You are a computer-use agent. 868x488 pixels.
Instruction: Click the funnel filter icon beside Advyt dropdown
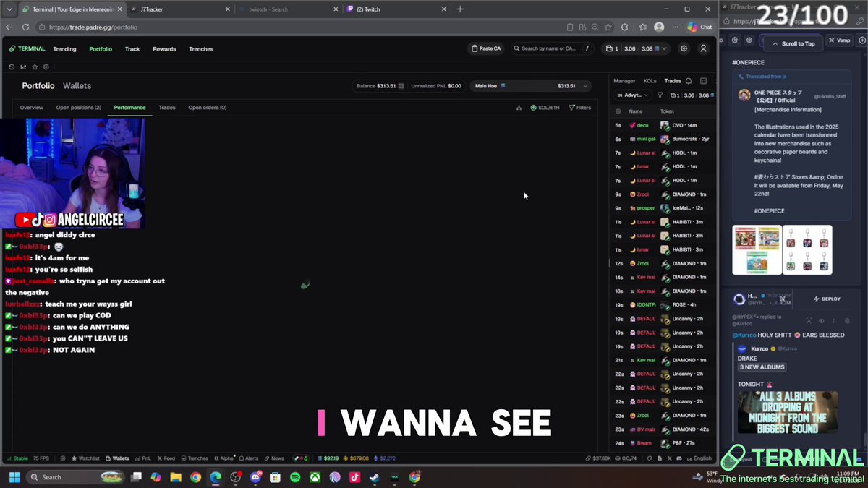coord(660,95)
